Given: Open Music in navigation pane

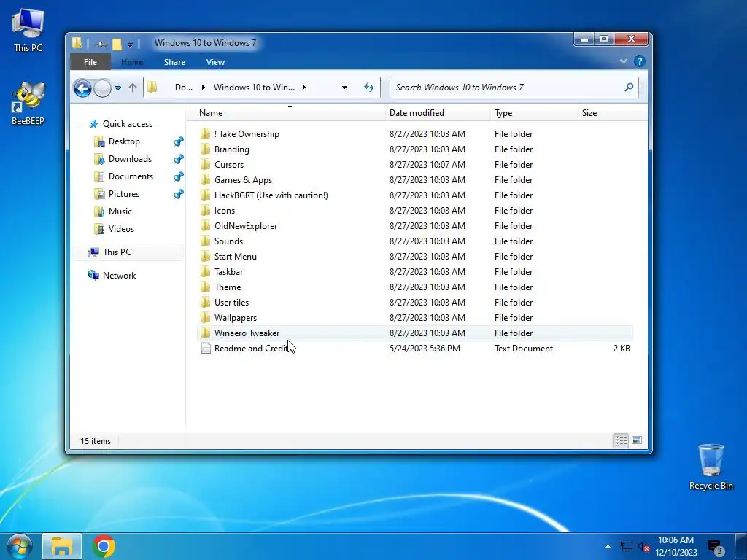Looking at the screenshot, I should (120, 211).
